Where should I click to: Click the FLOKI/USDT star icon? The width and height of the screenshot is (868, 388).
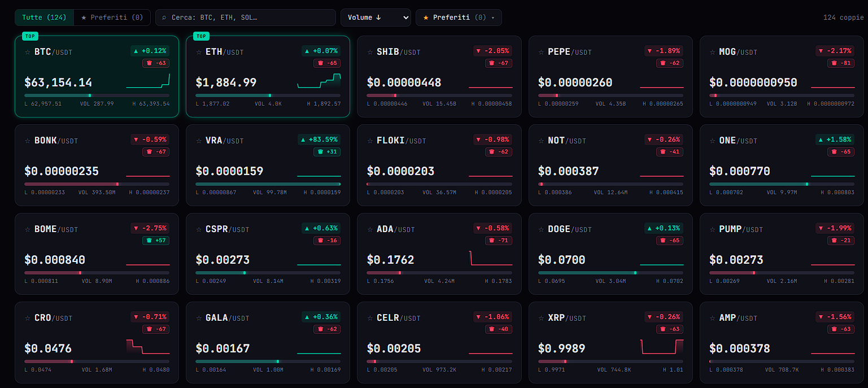coord(370,141)
